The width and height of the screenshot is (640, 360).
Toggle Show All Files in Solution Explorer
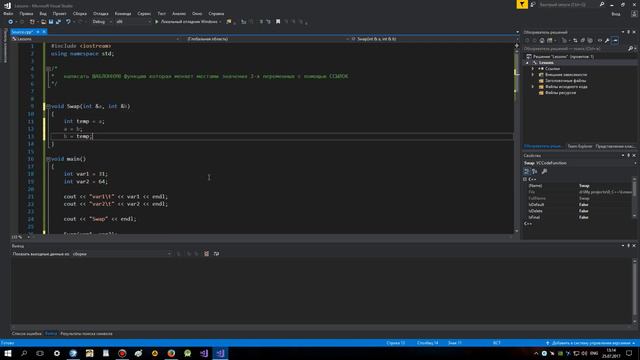pos(590,40)
